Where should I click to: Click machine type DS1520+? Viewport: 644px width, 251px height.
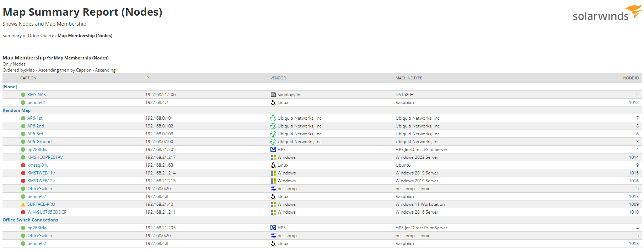404,95
